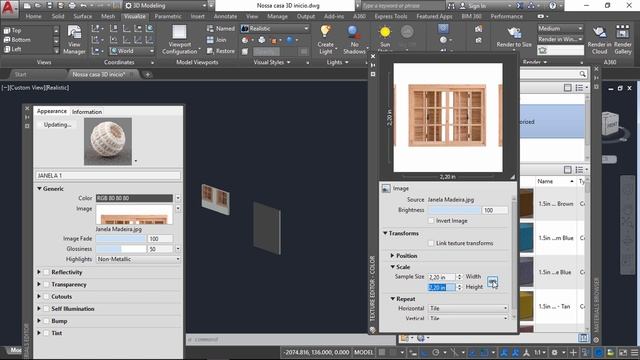Click the Undo arrow in quick access toolbar
The width and height of the screenshot is (640, 360).
83,6
